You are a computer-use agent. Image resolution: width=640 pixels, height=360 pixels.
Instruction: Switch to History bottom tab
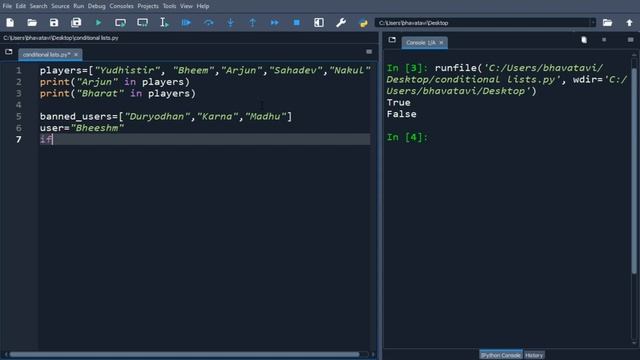click(x=534, y=355)
